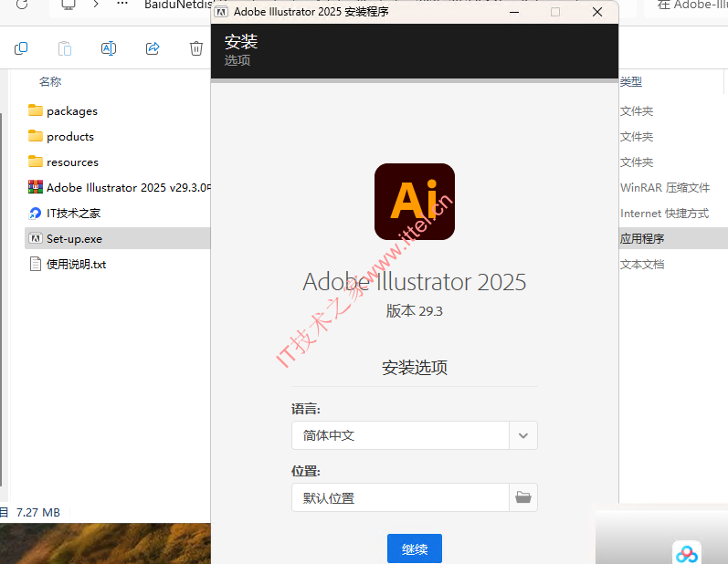This screenshot has width=728, height=564.
Task: Close the Illustrator installer window
Action: [597, 12]
